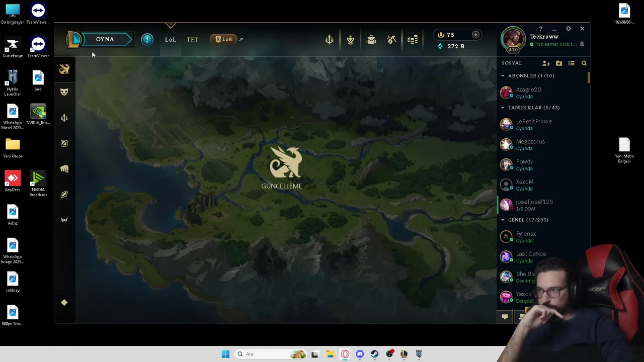Open the chat bubble icon at panel bottom
The height and width of the screenshot is (362, 644).
505,316
